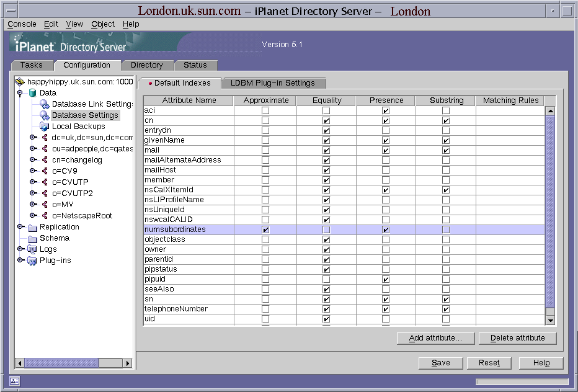This screenshot has width=578, height=392.
Task: Click the status bar card icon at bottom left
Action: [x=15, y=381]
